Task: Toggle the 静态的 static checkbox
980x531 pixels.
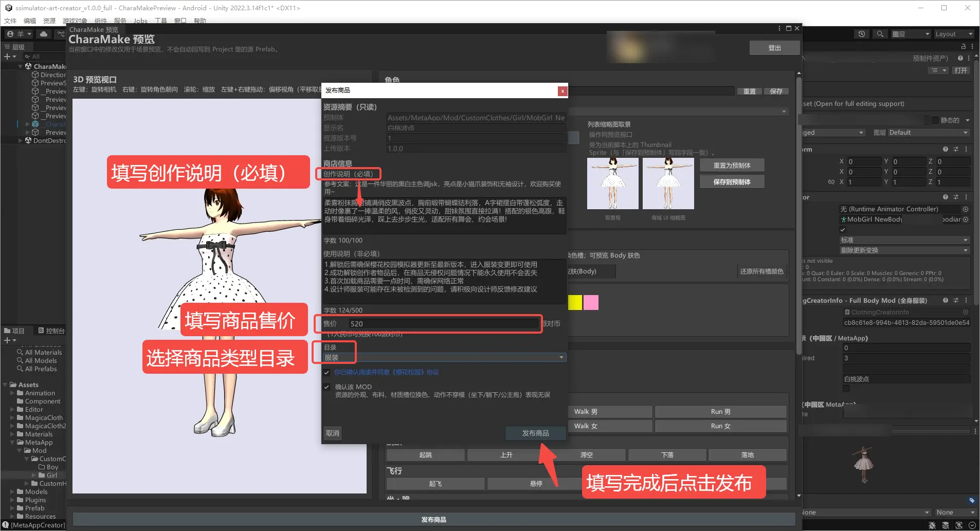Action: [935, 120]
